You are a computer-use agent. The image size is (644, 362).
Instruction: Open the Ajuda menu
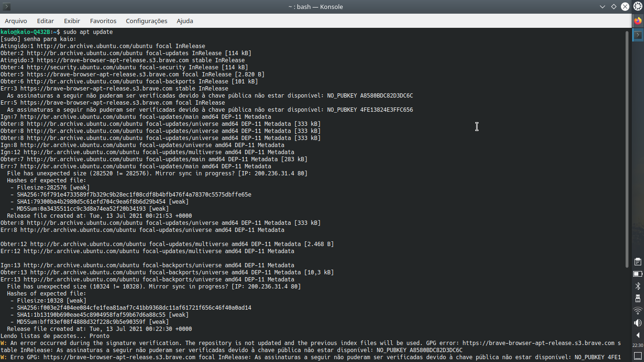coord(185,21)
